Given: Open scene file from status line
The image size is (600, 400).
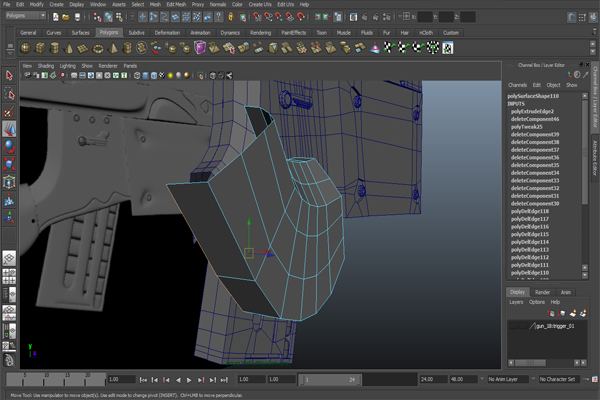Looking at the screenshot, I should 66,17.
